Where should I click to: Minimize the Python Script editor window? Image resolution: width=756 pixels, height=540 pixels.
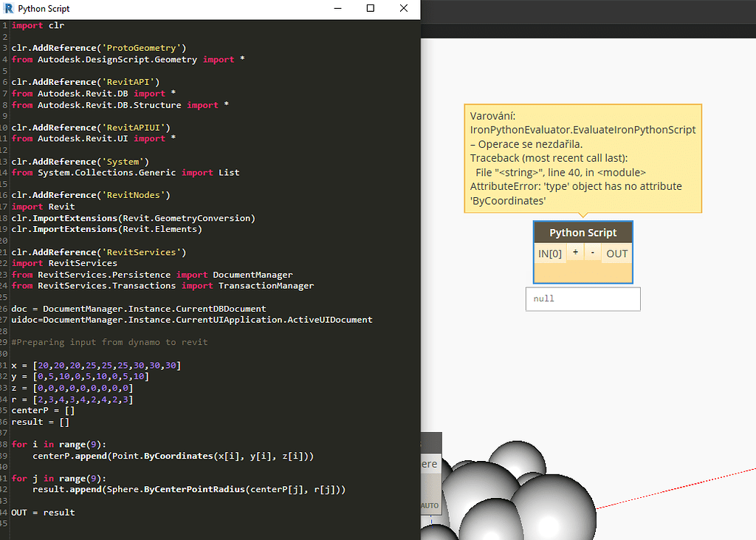pos(337,8)
